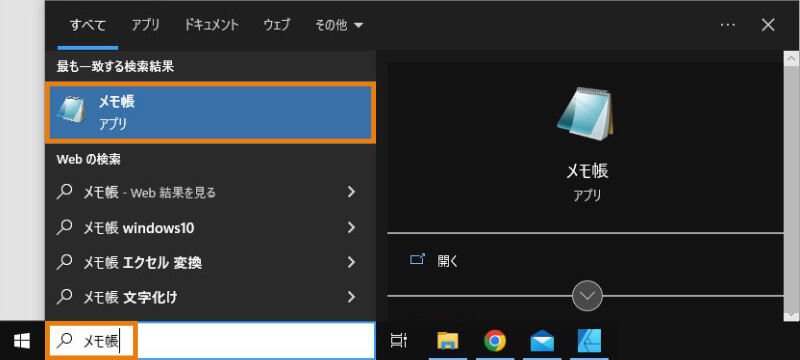
Task: Select the メモ帳 エクセル 変換 suggestion
Action: 210,263
